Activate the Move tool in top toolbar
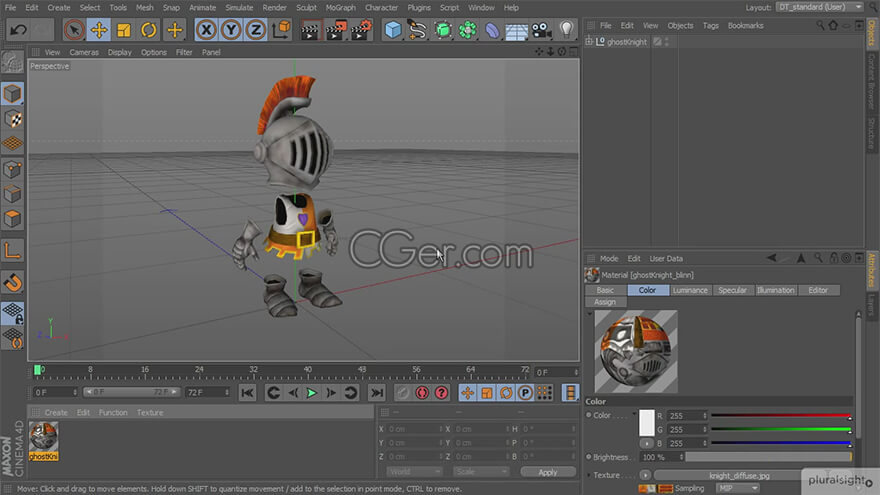Viewport: 880px width, 495px height. click(x=99, y=30)
